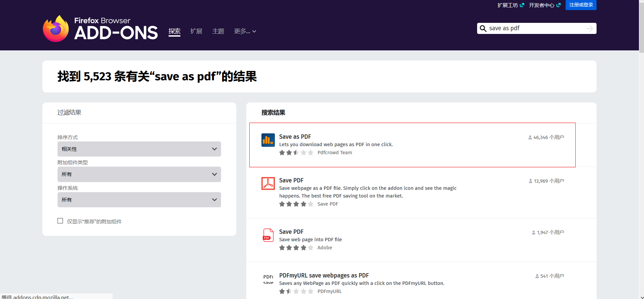Viewport: 644px width, 299px height.
Task: Click the 仅显示“推荐”的附加组件 label
Action: [94, 221]
